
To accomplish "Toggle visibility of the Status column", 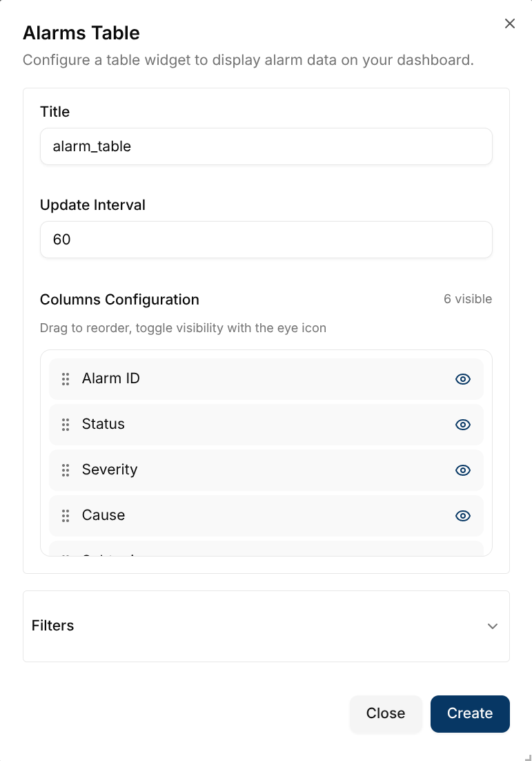I will click(x=462, y=424).
